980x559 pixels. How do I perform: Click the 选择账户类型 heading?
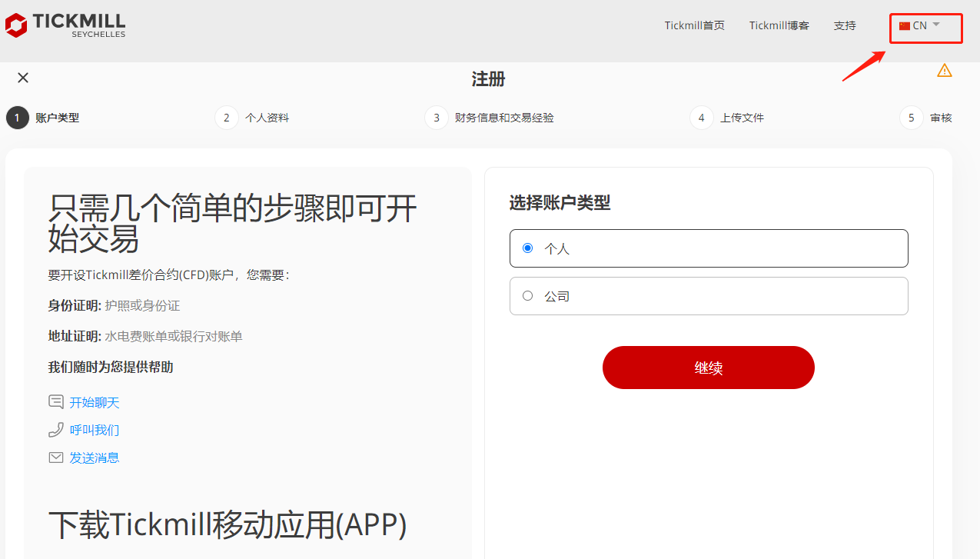click(560, 203)
